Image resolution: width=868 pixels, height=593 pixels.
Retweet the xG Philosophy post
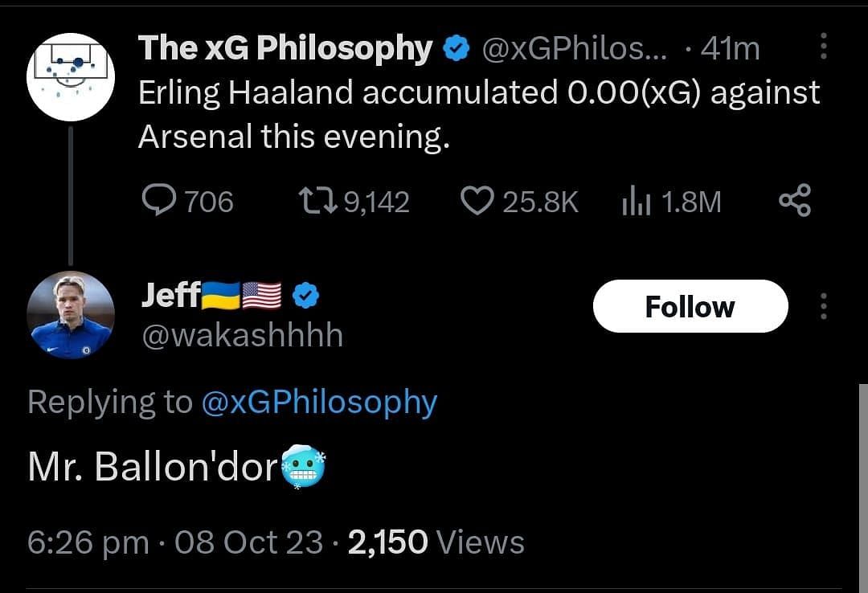click(x=317, y=200)
